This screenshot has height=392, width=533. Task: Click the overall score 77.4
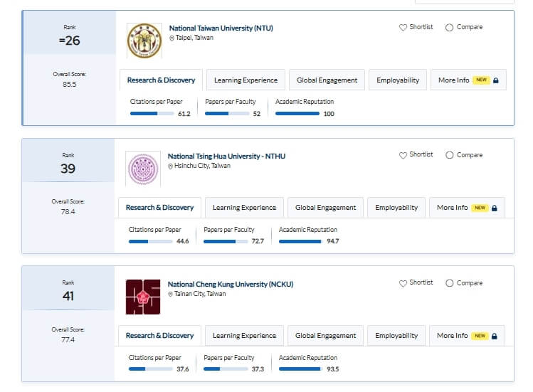[x=68, y=340]
